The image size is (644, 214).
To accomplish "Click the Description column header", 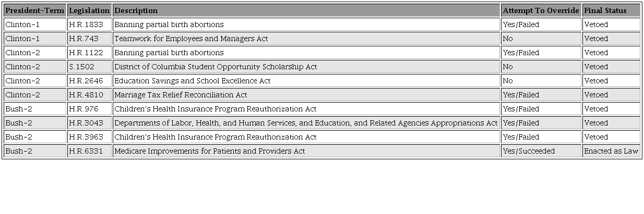I will click(x=136, y=10).
